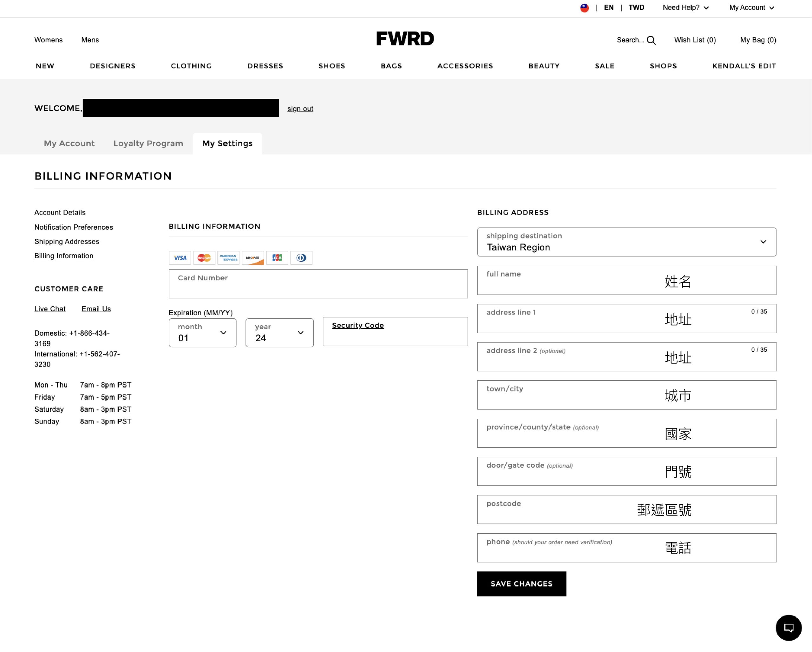Screen dimensions: 812x652
Task: Open the SHOPS menu
Action: click(663, 66)
